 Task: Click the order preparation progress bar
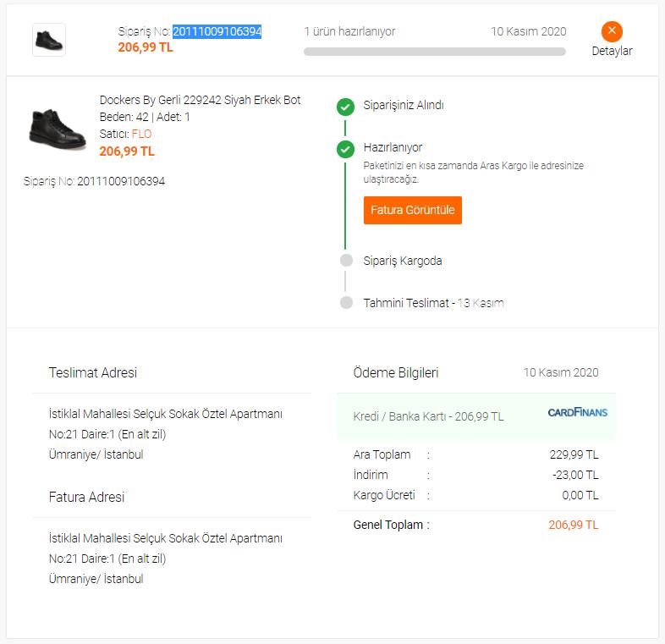click(434, 52)
